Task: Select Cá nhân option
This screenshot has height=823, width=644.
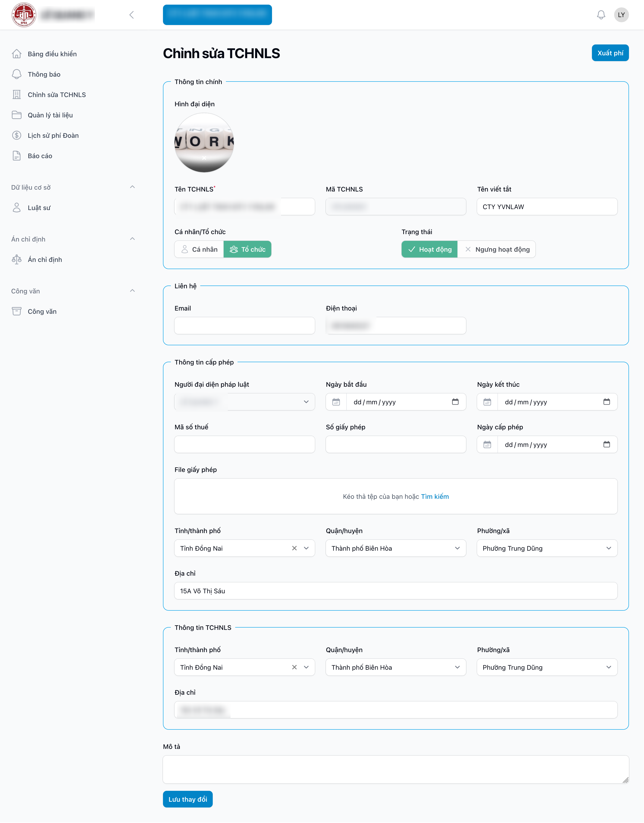Action: tap(200, 249)
